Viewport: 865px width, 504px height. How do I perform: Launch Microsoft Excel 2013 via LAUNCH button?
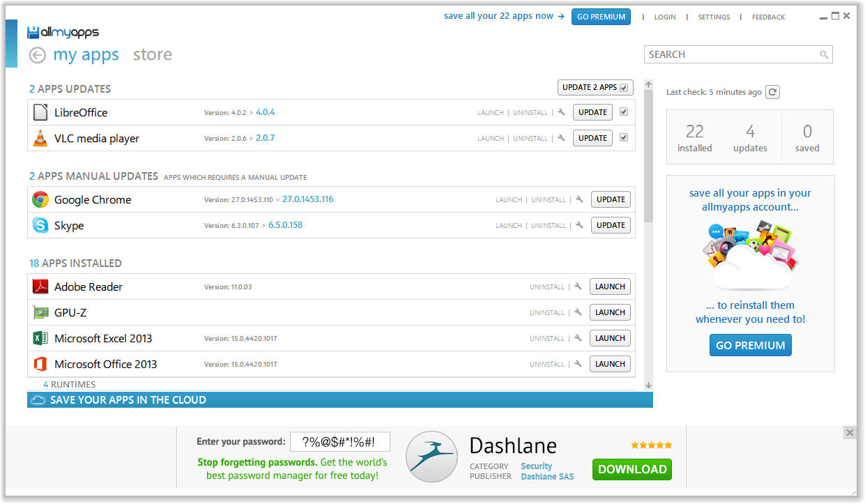pyautogui.click(x=610, y=338)
